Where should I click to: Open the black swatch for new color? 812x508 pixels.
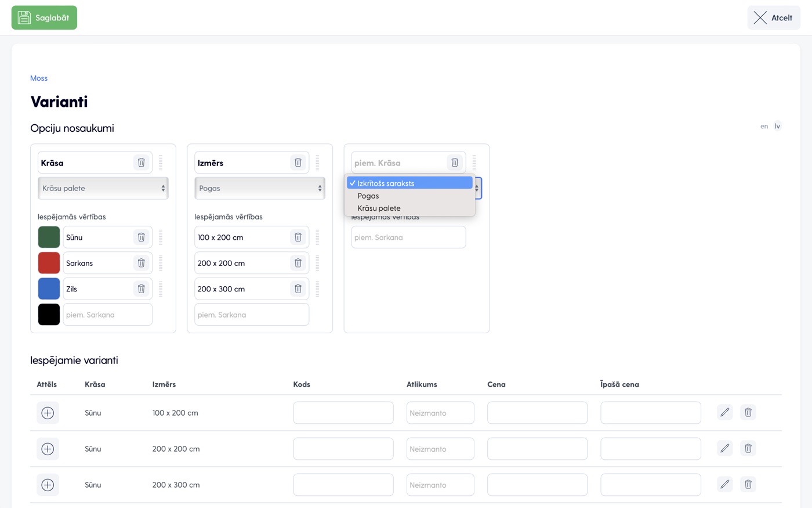tap(49, 315)
